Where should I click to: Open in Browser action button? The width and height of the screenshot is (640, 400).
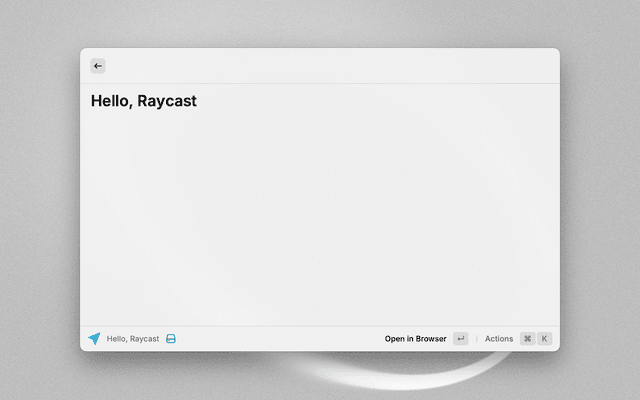coord(416,339)
